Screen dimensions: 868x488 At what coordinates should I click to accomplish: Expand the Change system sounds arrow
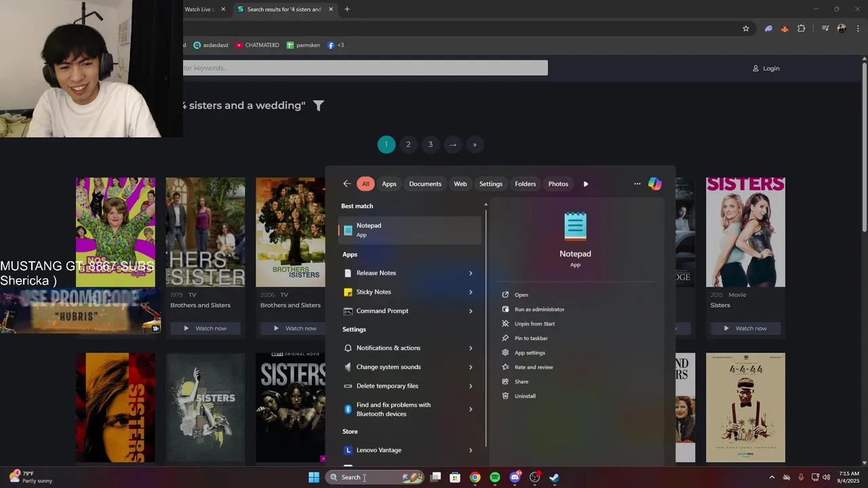click(x=471, y=367)
